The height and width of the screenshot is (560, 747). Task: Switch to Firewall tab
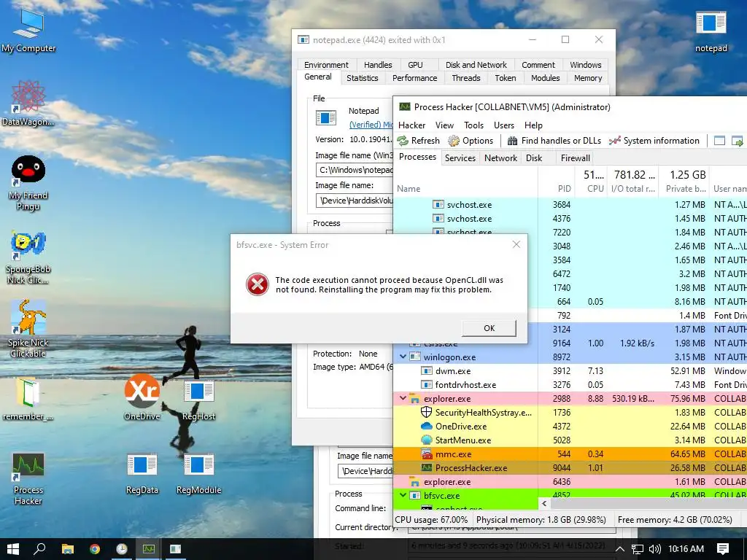coord(576,158)
